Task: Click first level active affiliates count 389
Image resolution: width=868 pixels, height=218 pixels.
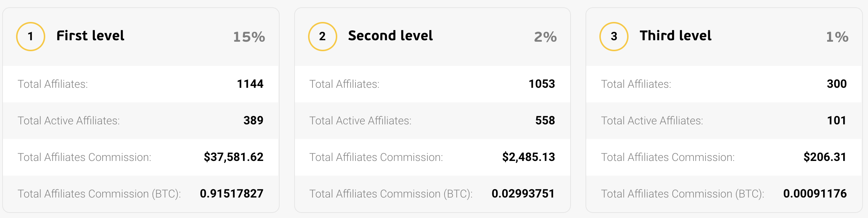Action: 253,121
